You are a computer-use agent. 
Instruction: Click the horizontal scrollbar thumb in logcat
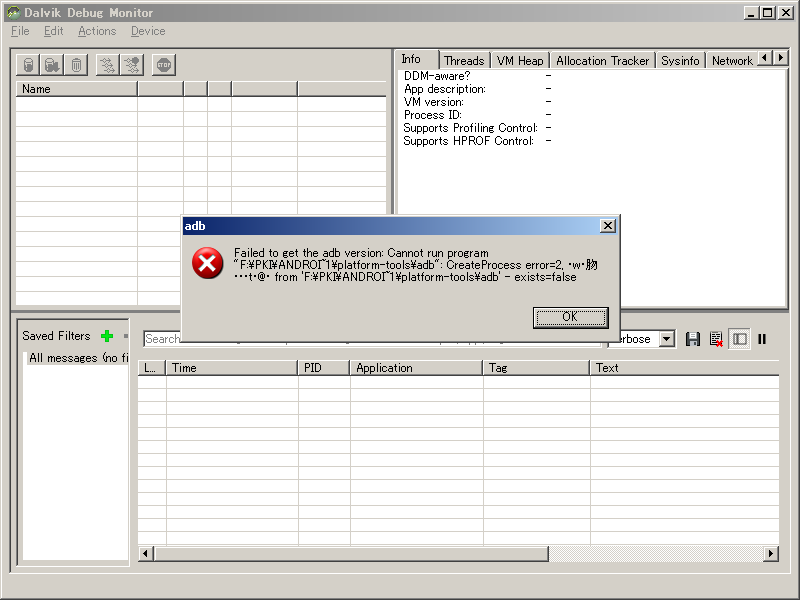click(351, 554)
